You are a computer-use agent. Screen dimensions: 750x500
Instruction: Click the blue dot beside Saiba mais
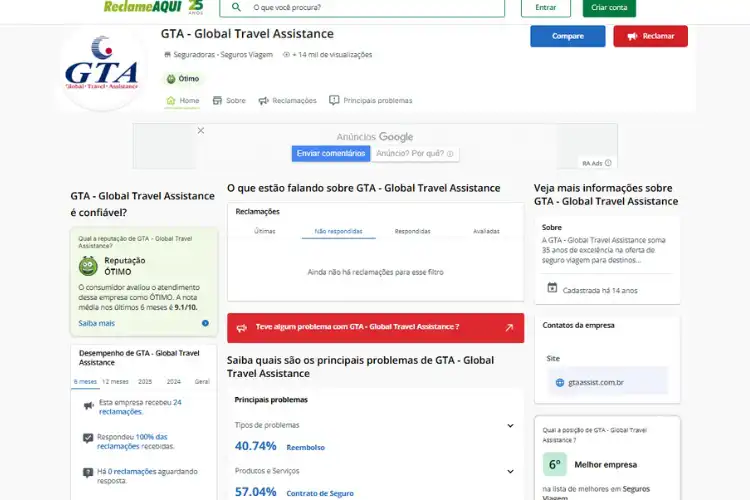(205, 323)
